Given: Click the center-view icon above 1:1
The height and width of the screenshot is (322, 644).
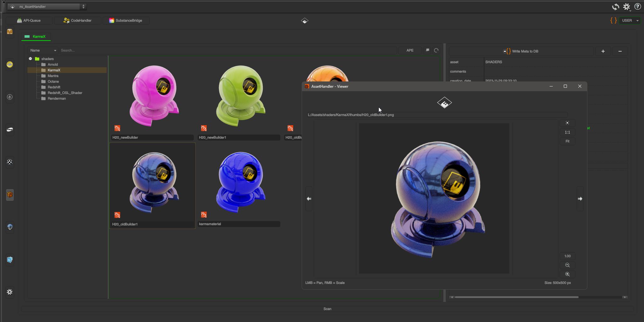Looking at the screenshot, I should tap(567, 123).
